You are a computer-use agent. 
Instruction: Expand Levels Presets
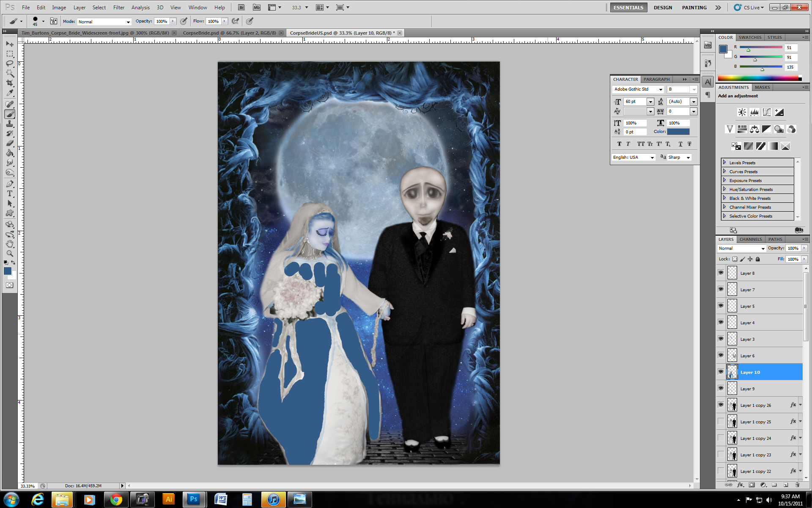(x=724, y=163)
